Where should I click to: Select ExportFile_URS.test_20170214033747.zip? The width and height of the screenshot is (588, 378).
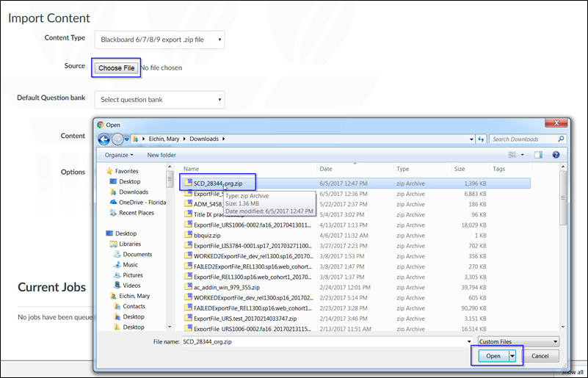(x=245, y=319)
